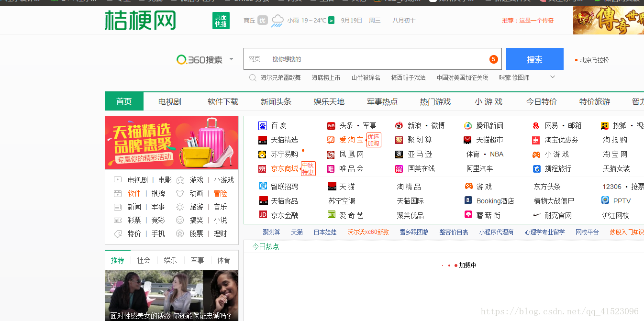
Task: Click the 优选加购 tag beside 爱淘宝
Action: coord(373,140)
